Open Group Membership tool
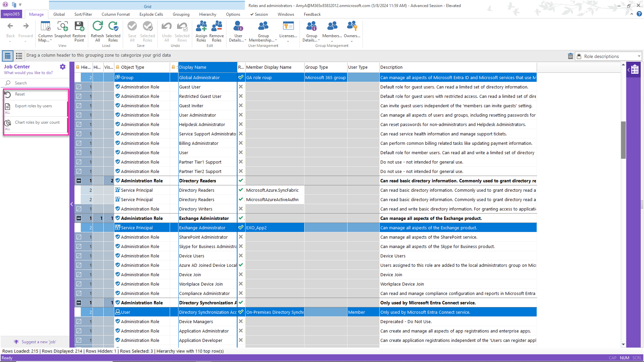Image resolution: width=644 pixels, height=362 pixels. pos(263,32)
